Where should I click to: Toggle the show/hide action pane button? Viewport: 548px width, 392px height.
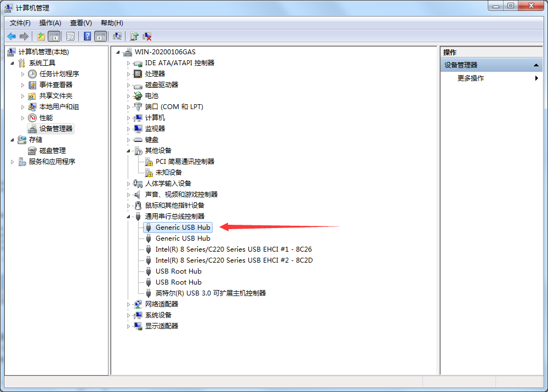pos(100,36)
